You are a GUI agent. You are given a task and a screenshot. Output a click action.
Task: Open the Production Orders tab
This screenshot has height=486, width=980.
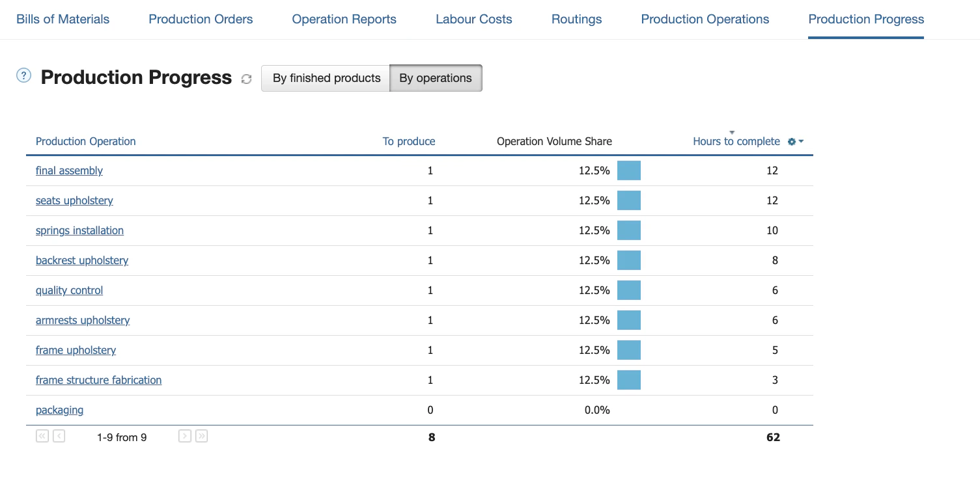click(x=201, y=20)
